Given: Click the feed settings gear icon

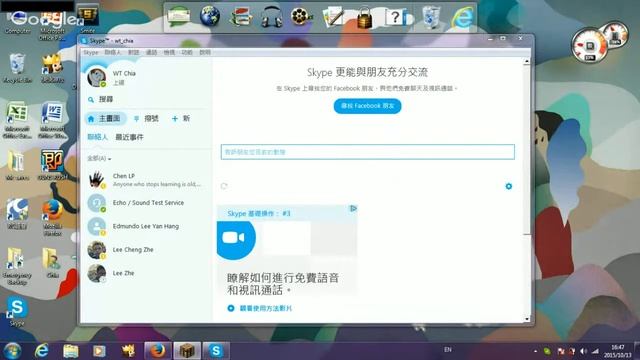Looking at the screenshot, I should pyautogui.click(x=509, y=186).
